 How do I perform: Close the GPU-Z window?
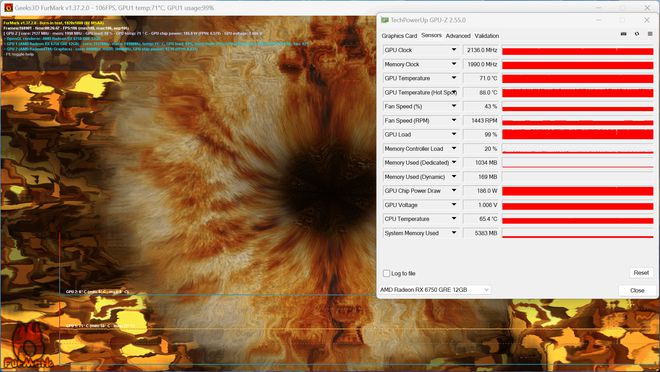coord(647,20)
